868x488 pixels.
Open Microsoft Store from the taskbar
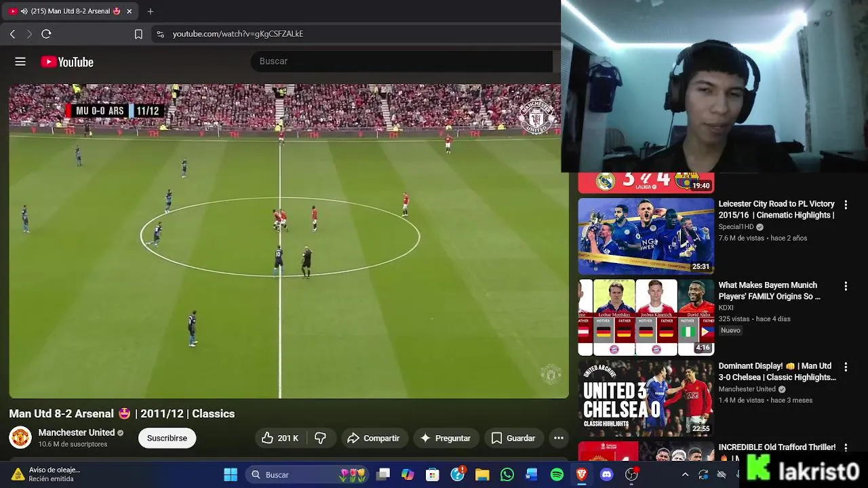coord(433,474)
